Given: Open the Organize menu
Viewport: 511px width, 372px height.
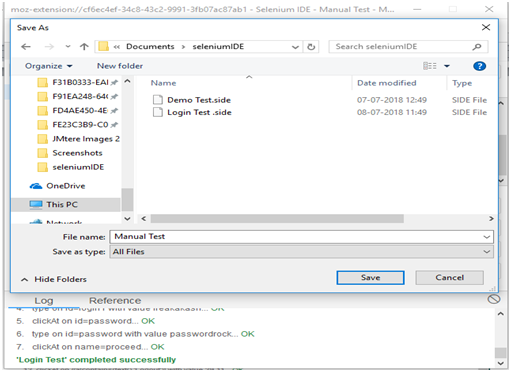Looking at the screenshot, I should [x=49, y=66].
